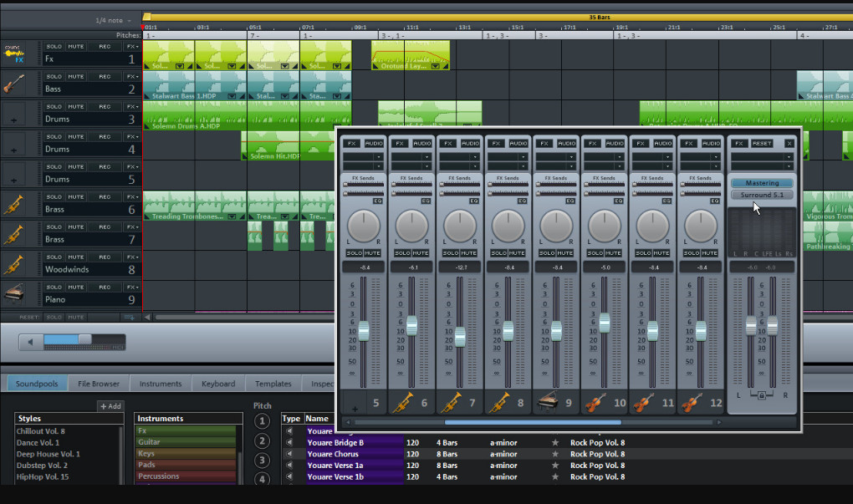Screen dimensions: 853x504
Task: Open Treading Trombones clip menu arrow
Action: (232, 216)
